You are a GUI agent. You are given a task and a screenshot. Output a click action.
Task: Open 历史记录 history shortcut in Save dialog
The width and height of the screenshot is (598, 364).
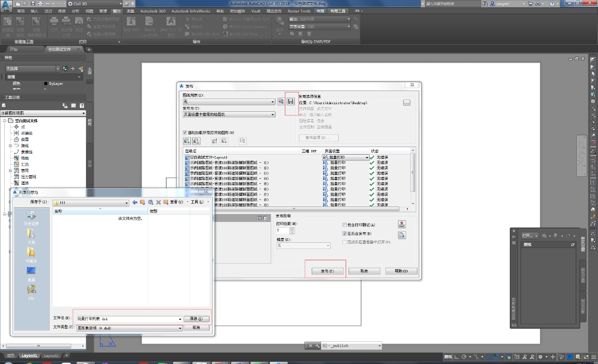click(31, 219)
